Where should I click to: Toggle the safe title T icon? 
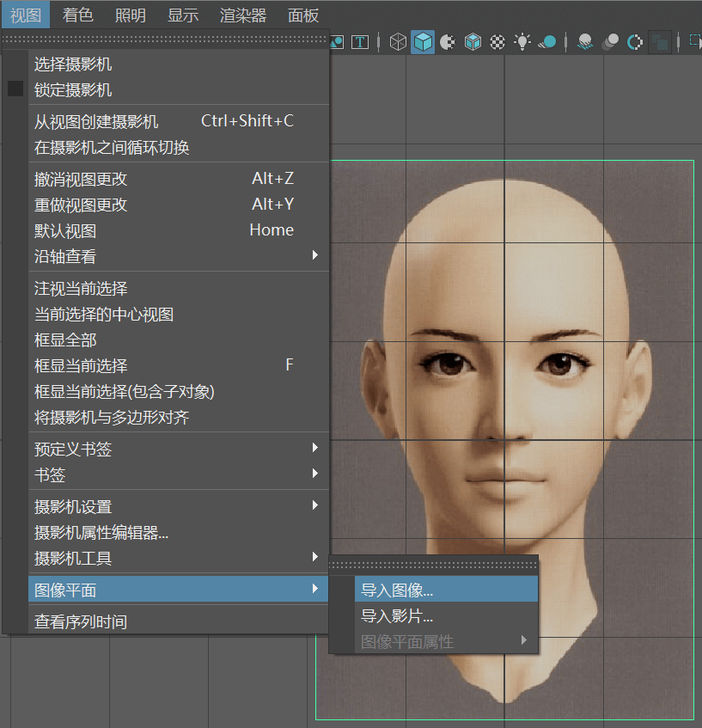360,42
